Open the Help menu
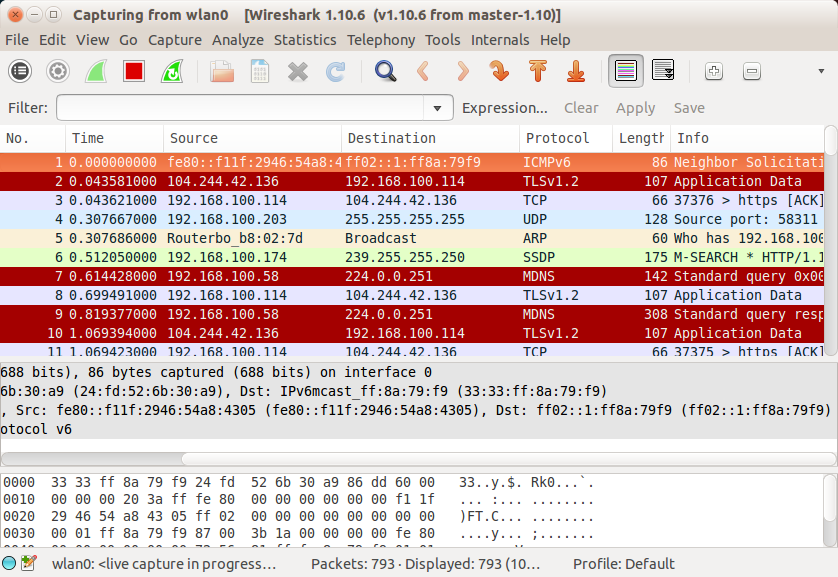The width and height of the screenshot is (838, 577). 555,40
